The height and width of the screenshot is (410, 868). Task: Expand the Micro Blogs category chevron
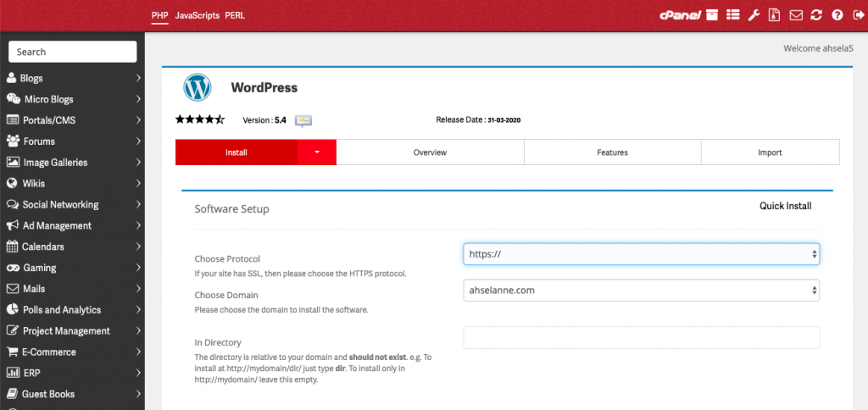(138, 99)
